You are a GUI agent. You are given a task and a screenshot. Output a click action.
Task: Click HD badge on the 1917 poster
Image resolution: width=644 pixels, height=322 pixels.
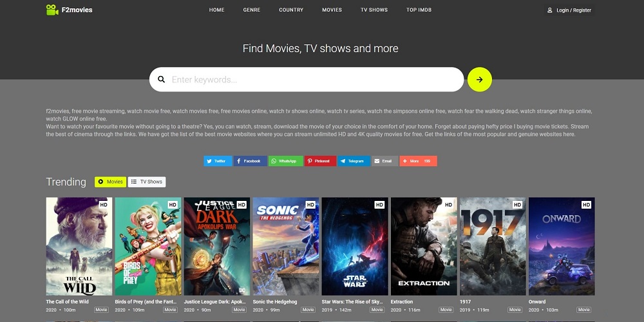coord(517,205)
